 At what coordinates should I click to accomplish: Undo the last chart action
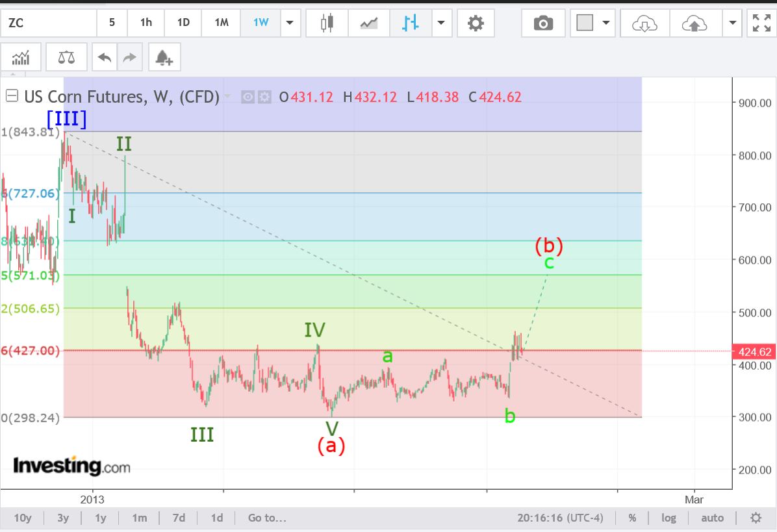[105, 58]
